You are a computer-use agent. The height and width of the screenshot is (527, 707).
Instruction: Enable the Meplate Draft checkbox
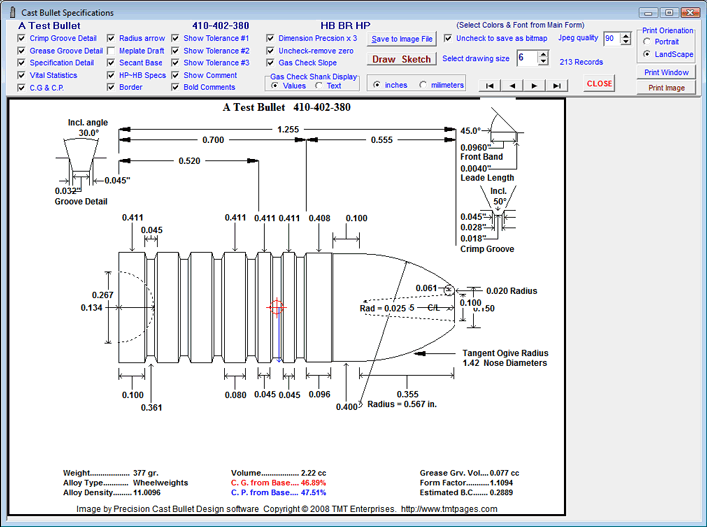(110, 50)
